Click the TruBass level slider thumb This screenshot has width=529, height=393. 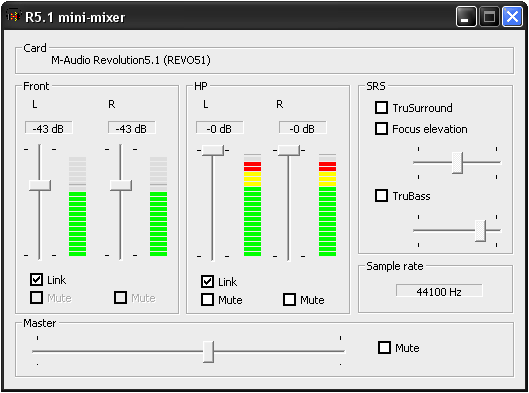(480, 231)
